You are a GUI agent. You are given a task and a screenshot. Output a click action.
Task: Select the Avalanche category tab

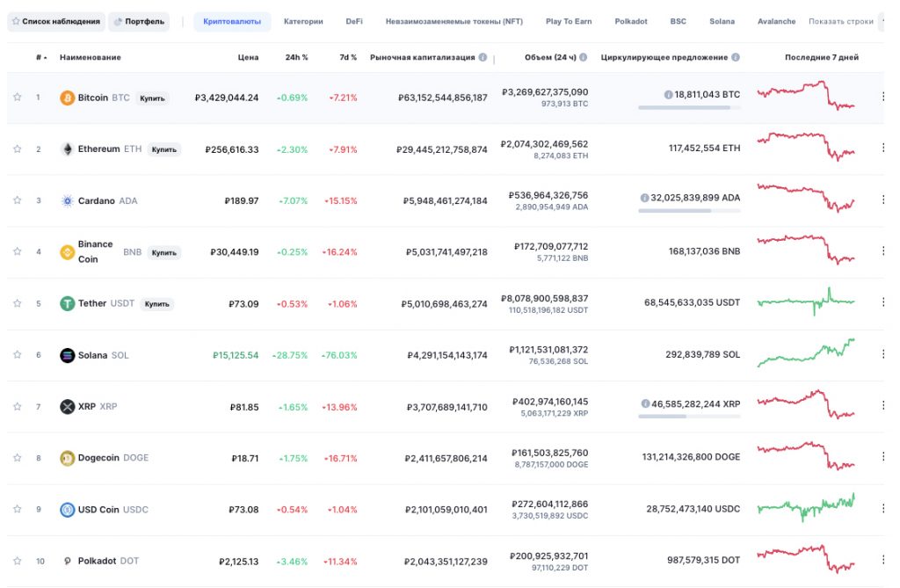[777, 21]
